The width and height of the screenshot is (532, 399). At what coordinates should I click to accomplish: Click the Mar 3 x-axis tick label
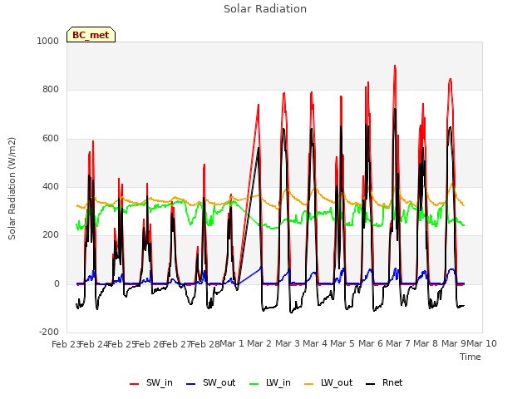[288, 343]
